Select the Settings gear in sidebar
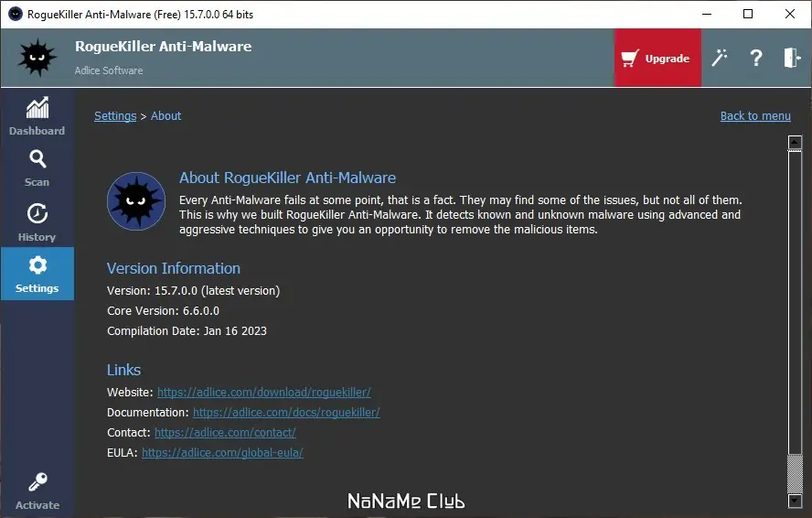Screen dimensions: 812x518 37,265
